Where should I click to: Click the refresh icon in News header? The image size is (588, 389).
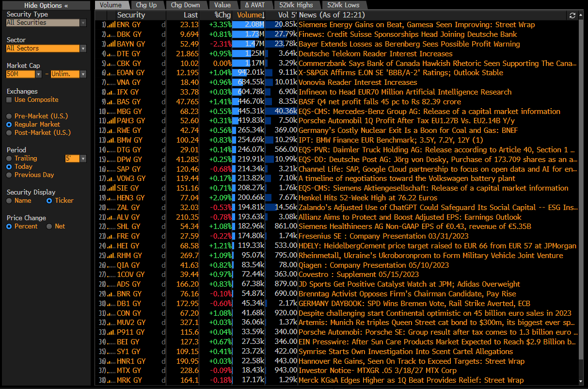click(x=572, y=16)
